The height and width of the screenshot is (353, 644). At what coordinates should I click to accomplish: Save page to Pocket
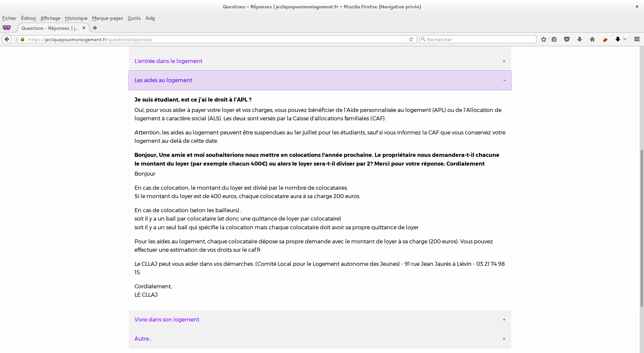[567, 39]
